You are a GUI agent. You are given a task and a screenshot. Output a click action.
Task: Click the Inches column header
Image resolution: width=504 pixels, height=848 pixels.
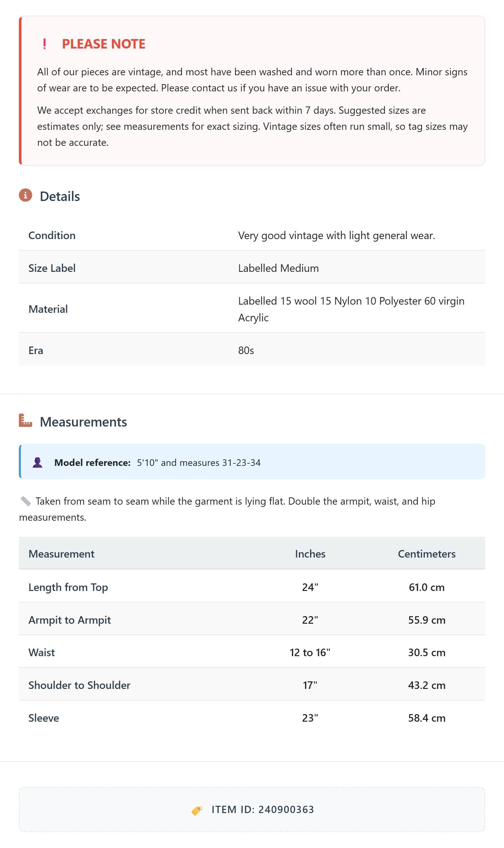tap(310, 554)
